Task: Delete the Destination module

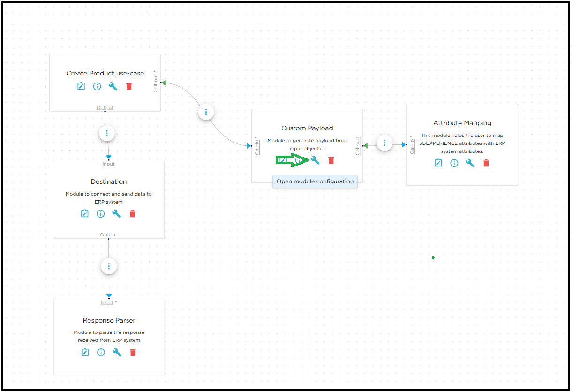Action: point(132,214)
